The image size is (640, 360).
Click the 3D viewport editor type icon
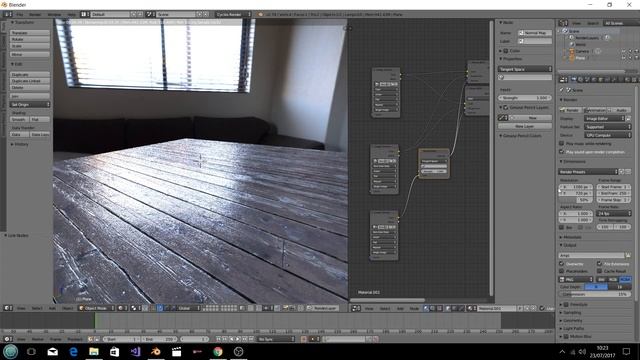(x=8, y=308)
